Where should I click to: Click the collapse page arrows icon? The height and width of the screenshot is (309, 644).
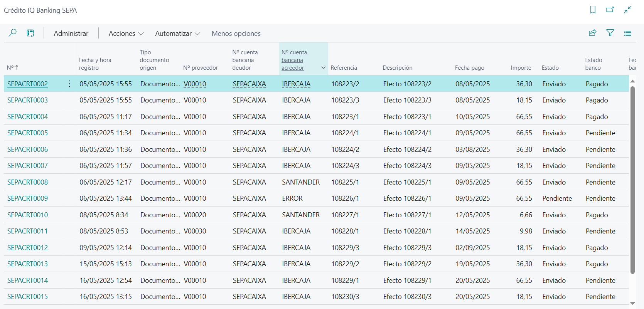coord(627,10)
